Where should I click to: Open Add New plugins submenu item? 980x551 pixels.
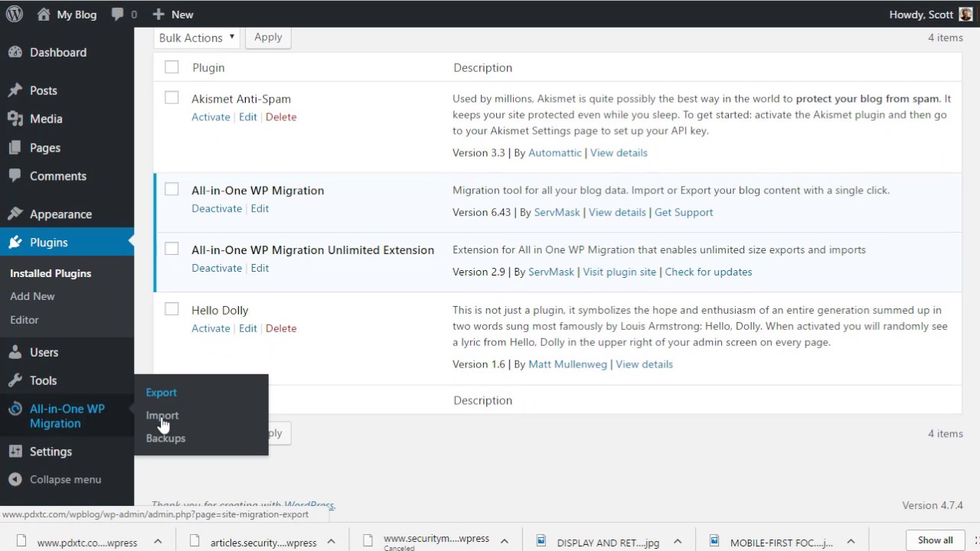click(x=32, y=296)
